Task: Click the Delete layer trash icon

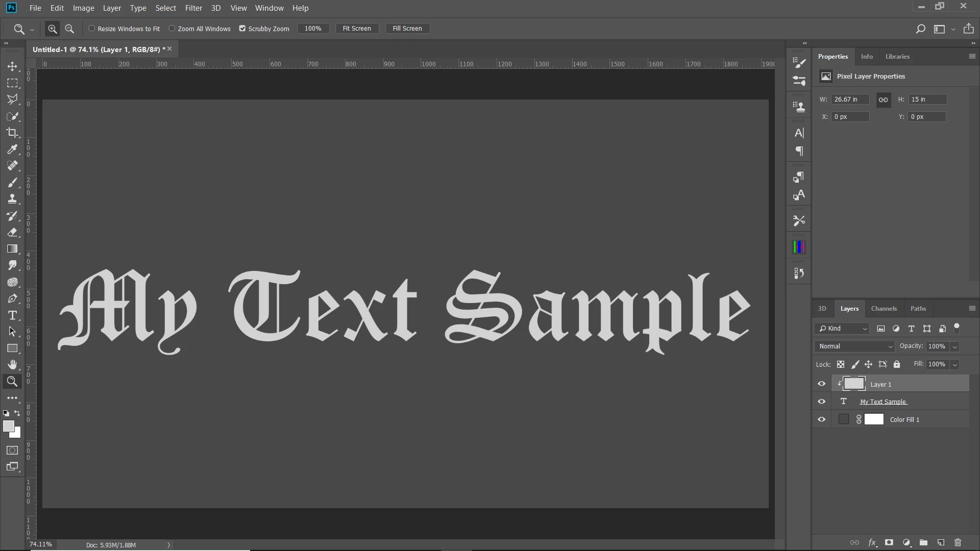Action: point(958,542)
